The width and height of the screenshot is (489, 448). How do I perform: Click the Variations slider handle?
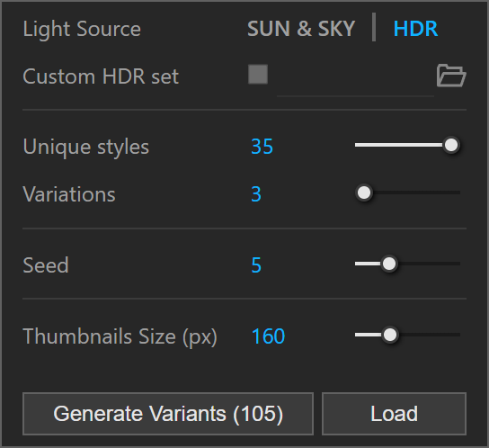point(364,193)
